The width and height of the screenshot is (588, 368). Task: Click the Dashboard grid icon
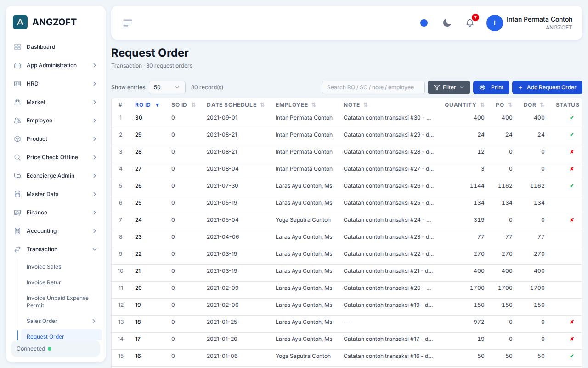(17, 47)
